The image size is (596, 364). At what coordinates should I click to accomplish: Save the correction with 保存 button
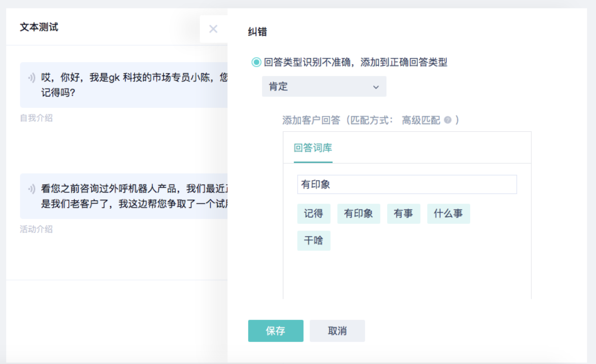click(275, 331)
